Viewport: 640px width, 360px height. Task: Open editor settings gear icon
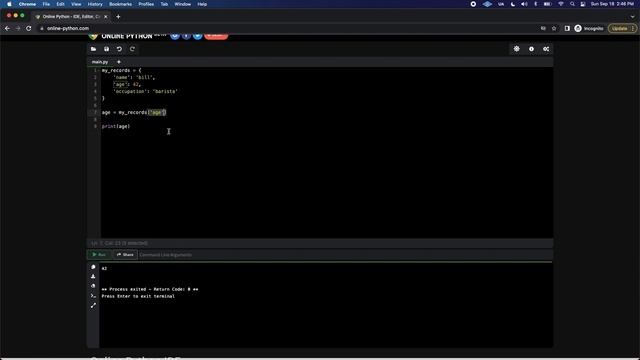(x=517, y=49)
